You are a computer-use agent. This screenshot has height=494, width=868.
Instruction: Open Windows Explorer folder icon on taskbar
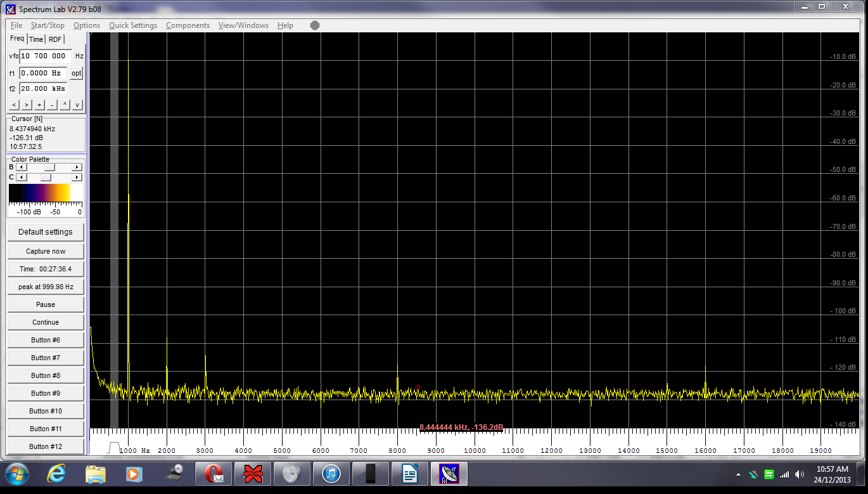pyautogui.click(x=96, y=474)
